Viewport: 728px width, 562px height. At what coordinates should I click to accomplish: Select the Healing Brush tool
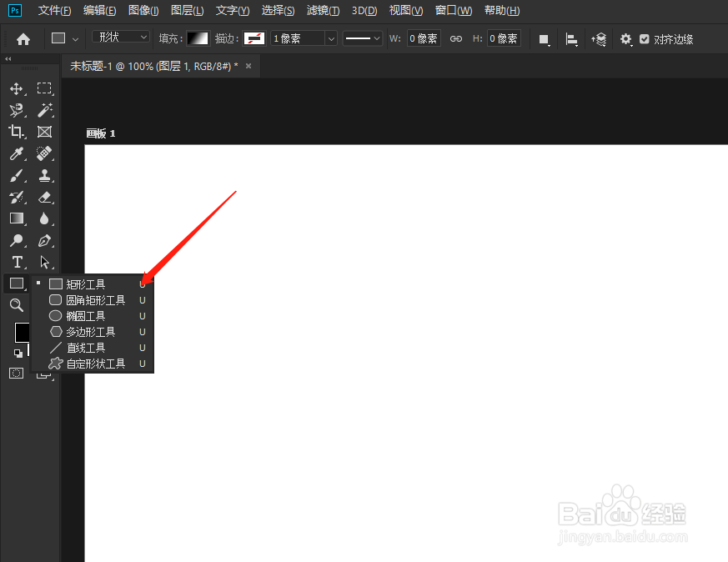coord(44,153)
